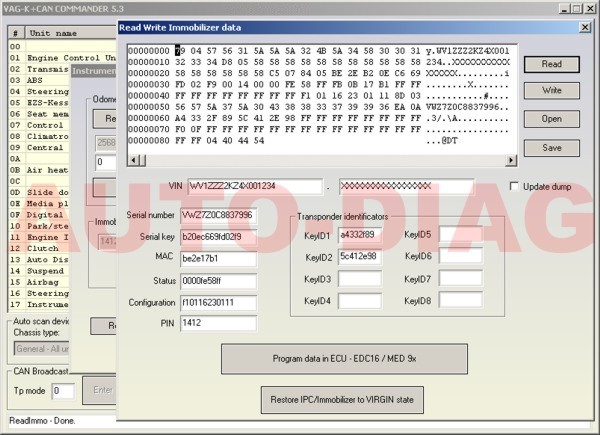The height and width of the screenshot is (435, 600).
Task: Select 04 Steering unit row
Action: coord(39,91)
